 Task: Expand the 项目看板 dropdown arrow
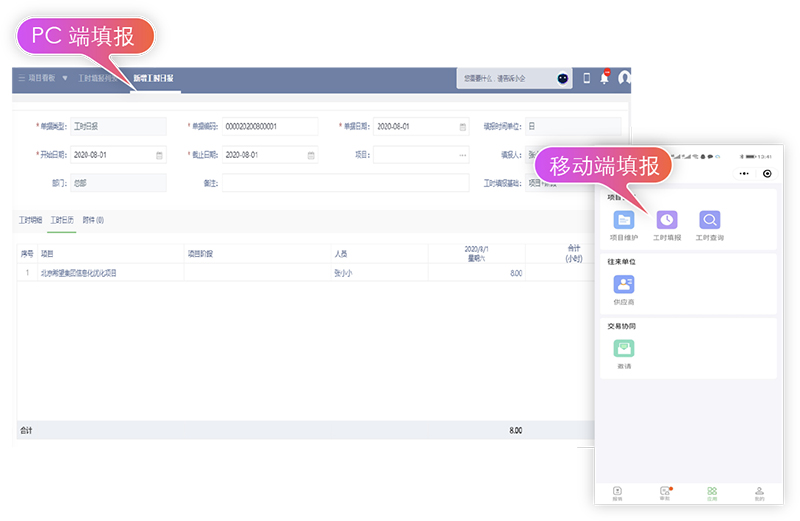click(65, 78)
